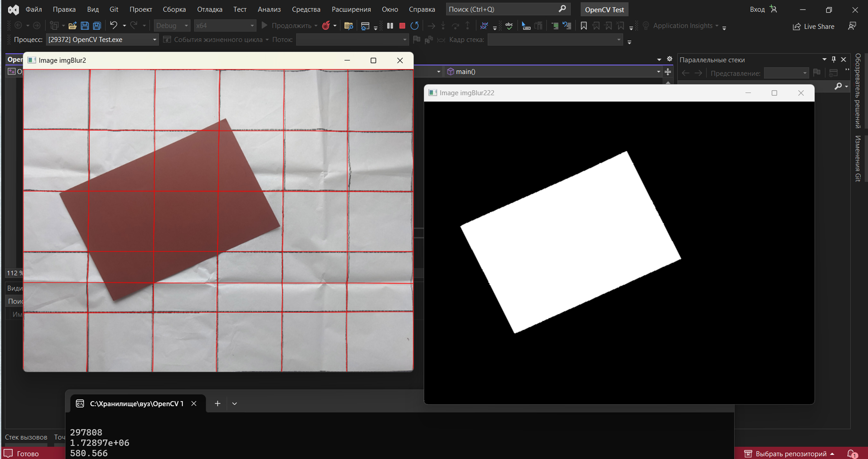Open the Отладка menu
The width and height of the screenshot is (868, 459).
(210, 9)
